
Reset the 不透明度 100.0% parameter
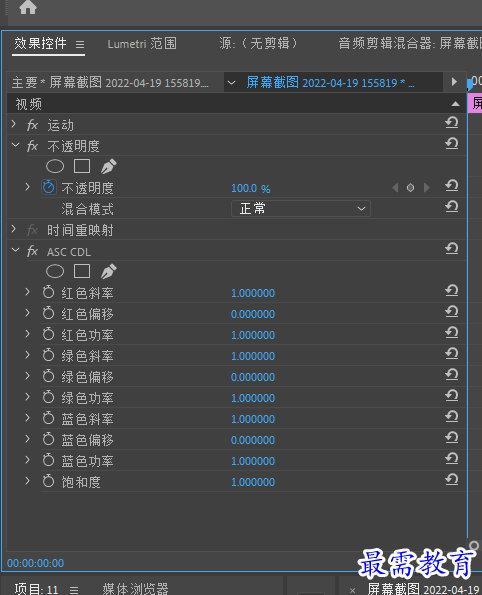[x=452, y=186]
